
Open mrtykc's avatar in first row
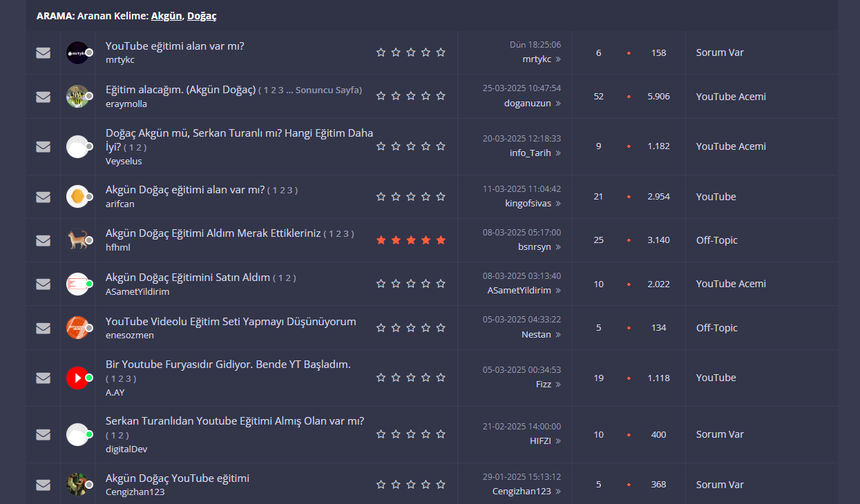coord(78,52)
